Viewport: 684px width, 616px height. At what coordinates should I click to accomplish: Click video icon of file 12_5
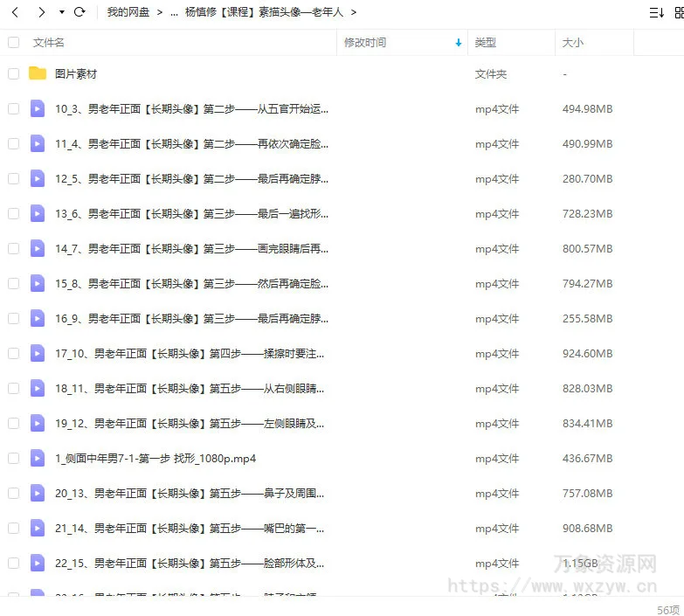tap(38, 178)
